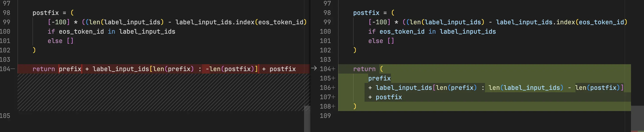Click the left pane overview scrollbar thumb

pyautogui.click(x=307, y=119)
